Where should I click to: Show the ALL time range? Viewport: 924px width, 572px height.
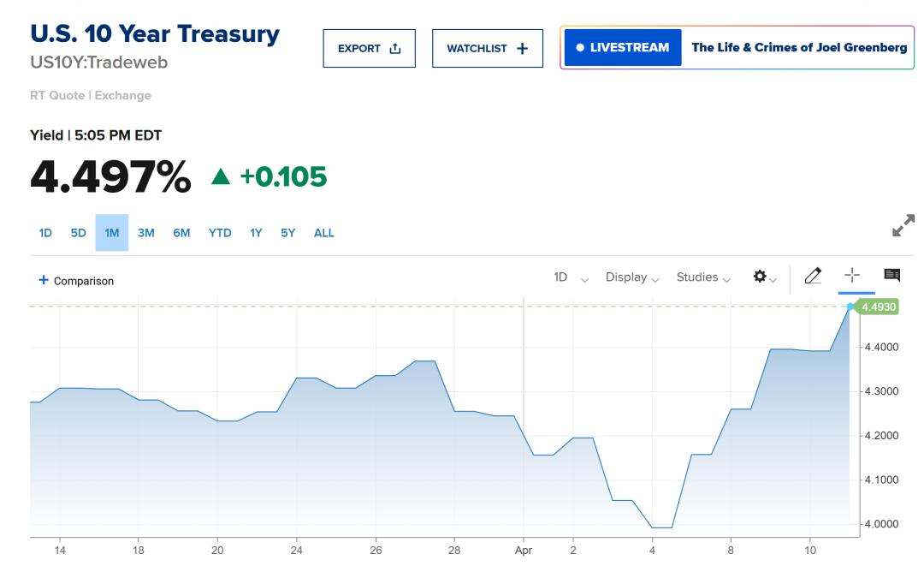tap(323, 233)
